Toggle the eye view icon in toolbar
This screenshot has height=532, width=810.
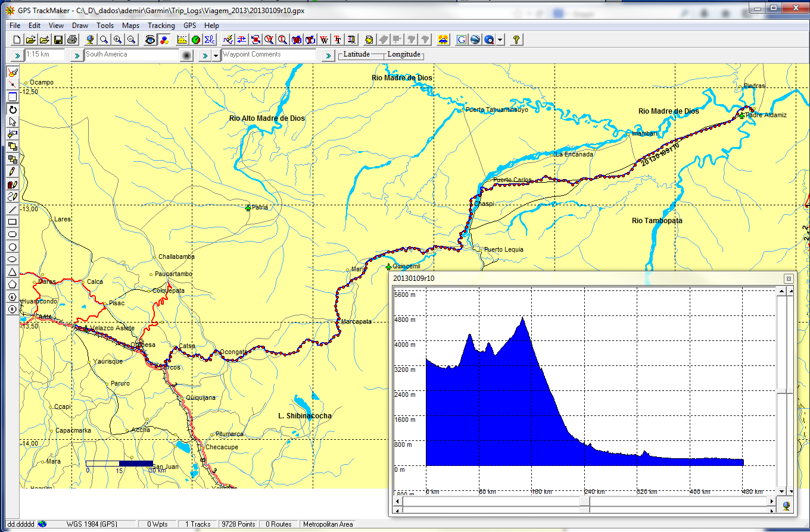150,40
